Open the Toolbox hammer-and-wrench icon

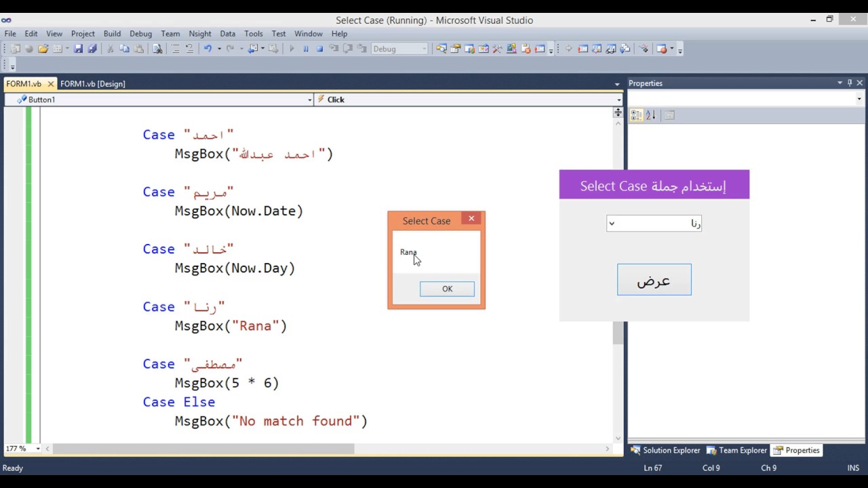pos(497,49)
